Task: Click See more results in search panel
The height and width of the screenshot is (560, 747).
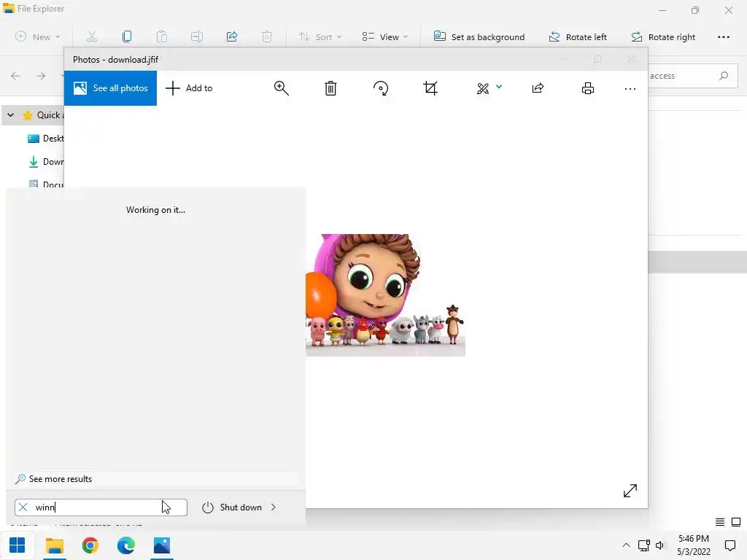Action: (x=155, y=479)
